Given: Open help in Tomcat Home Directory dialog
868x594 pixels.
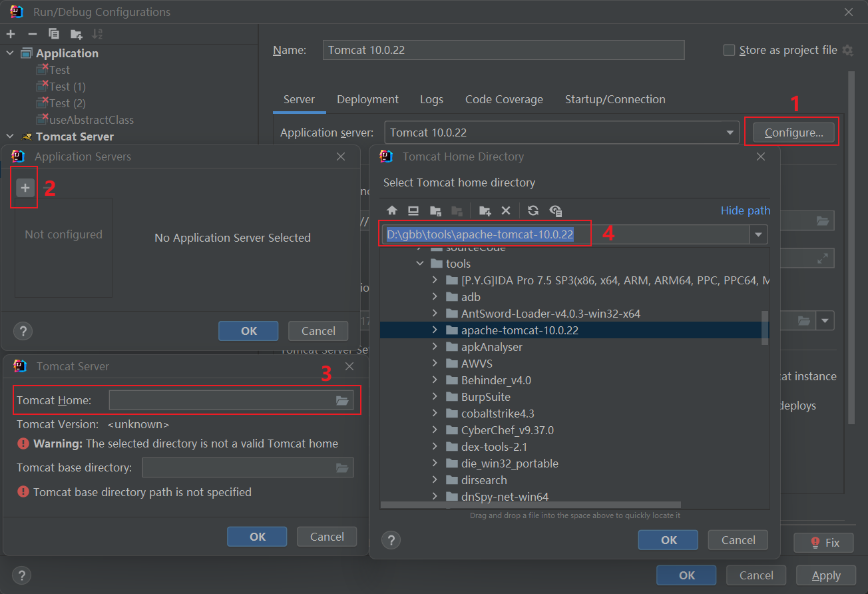Looking at the screenshot, I should tap(391, 539).
